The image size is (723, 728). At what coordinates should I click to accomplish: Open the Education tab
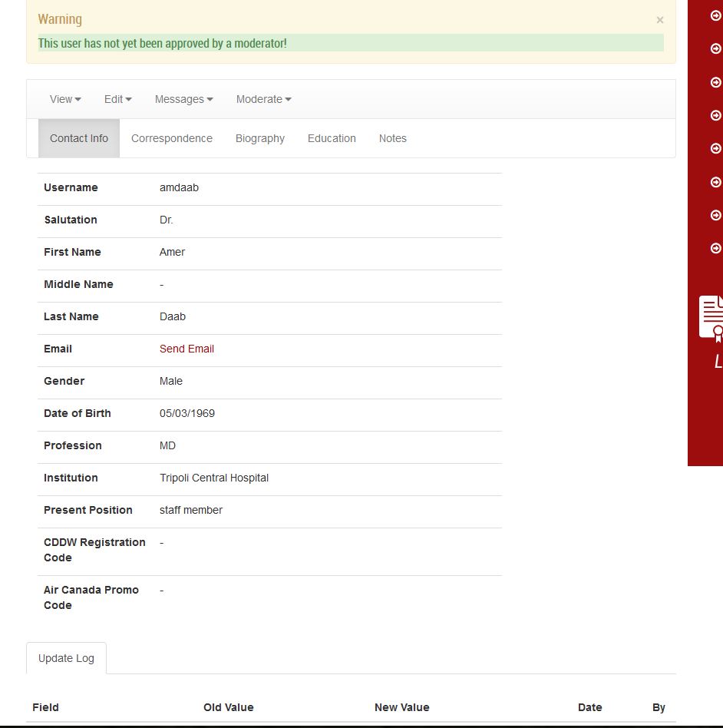(x=332, y=138)
